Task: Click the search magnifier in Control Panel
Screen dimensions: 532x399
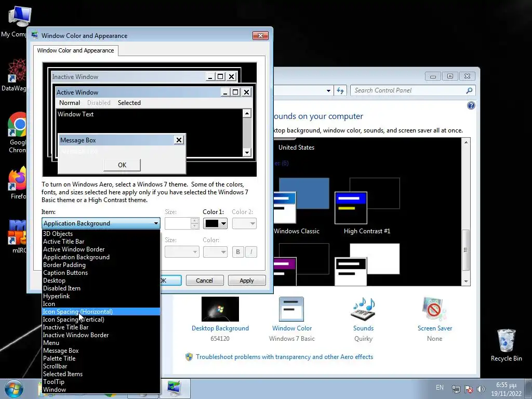Action: [x=469, y=90]
